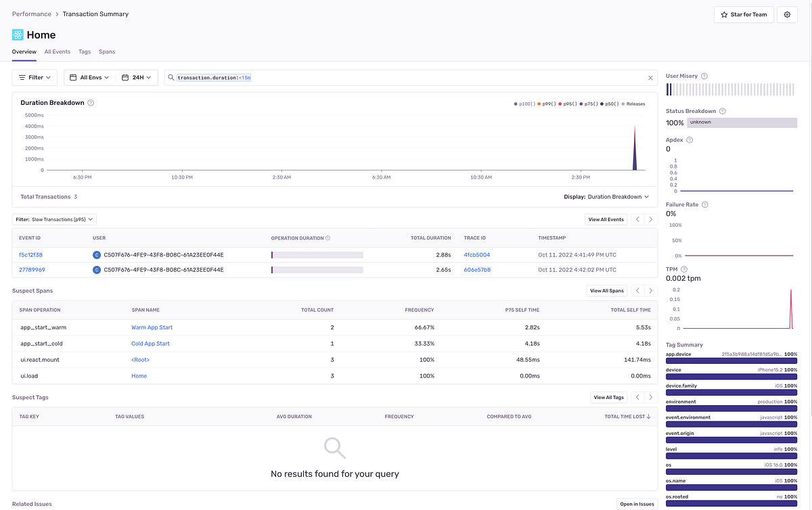The image size is (812, 510).
Task: Click user avatar in the f5c12f38 row
Action: (97, 255)
